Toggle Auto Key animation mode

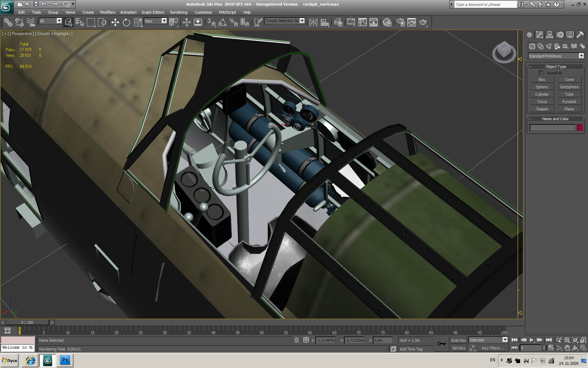click(458, 340)
